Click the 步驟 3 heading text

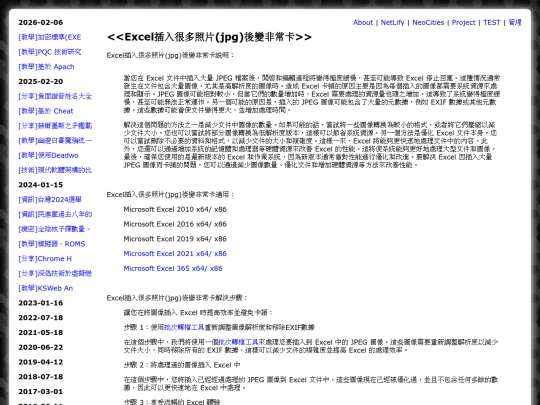coord(172,402)
